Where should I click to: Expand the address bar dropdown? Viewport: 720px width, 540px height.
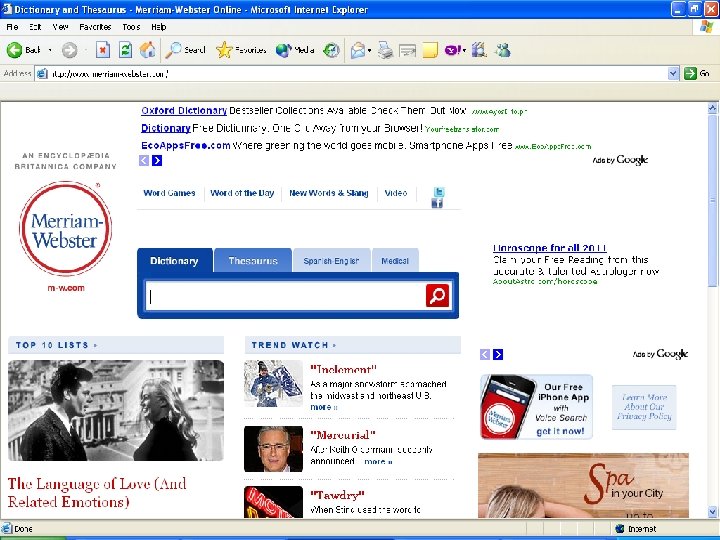673,73
